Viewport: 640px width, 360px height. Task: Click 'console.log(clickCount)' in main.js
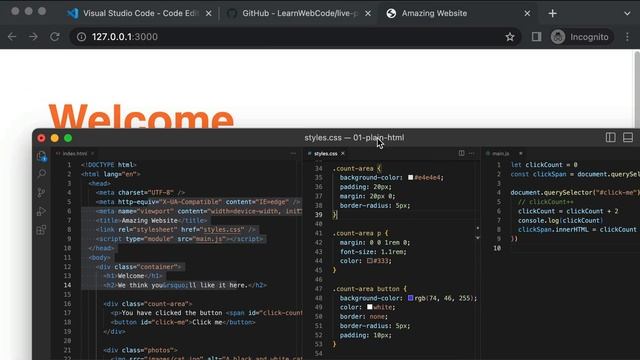pyautogui.click(x=560, y=220)
